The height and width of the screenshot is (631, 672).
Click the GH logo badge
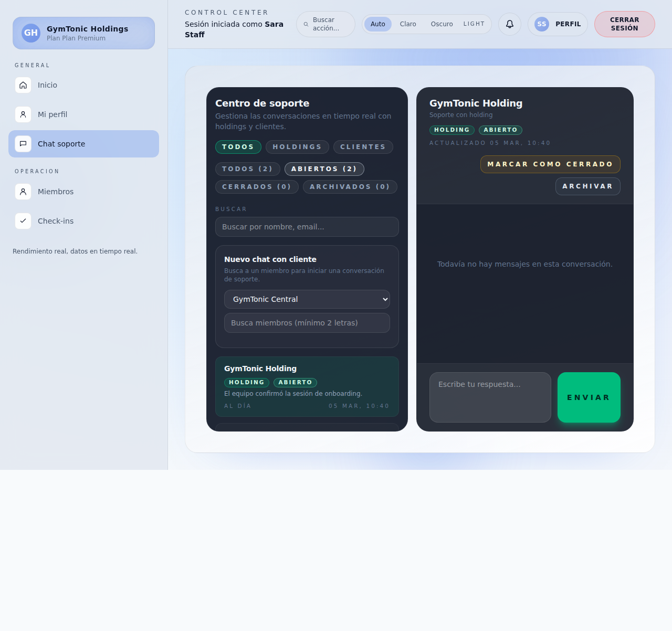pos(31,33)
